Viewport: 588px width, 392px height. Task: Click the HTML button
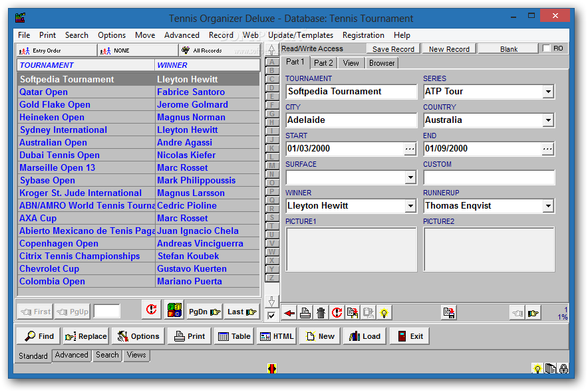tap(277, 336)
